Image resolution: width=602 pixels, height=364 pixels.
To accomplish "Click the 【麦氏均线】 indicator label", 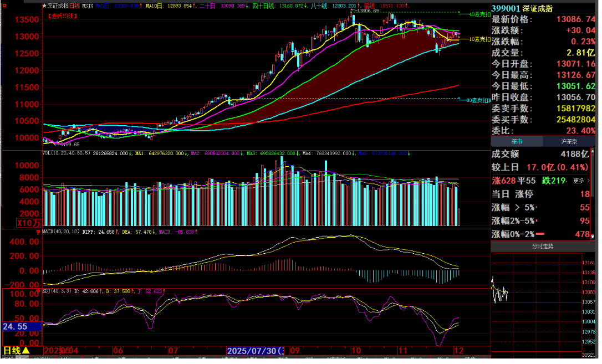I will pyautogui.click(x=60, y=16).
